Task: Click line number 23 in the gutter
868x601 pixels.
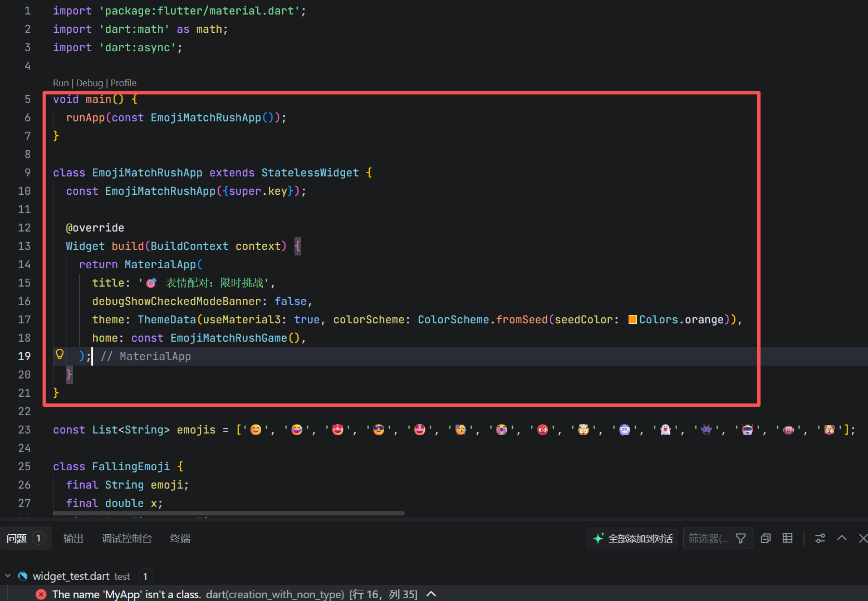Action: coord(24,430)
